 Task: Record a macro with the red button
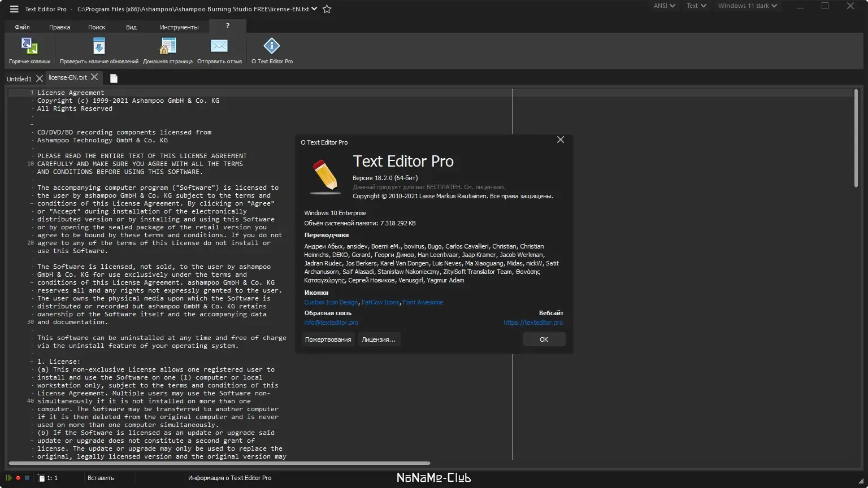[18, 478]
